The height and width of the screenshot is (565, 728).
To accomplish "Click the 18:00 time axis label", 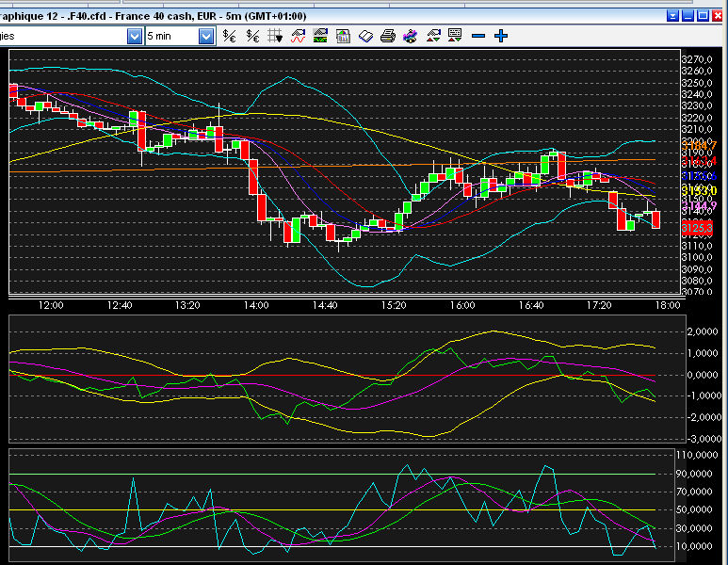I will click(x=668, y=305).
